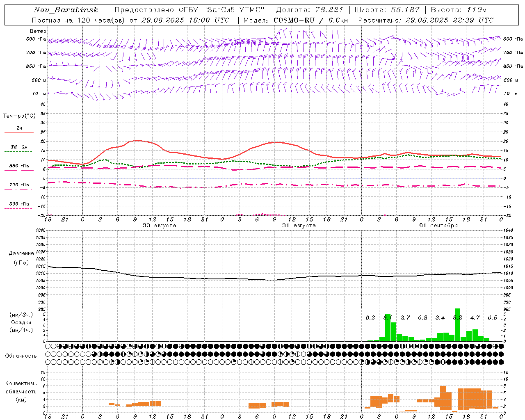This screenshot has width=525, height=420.
Task: Click the '30 августа' date label
Action: coord(160,226)
